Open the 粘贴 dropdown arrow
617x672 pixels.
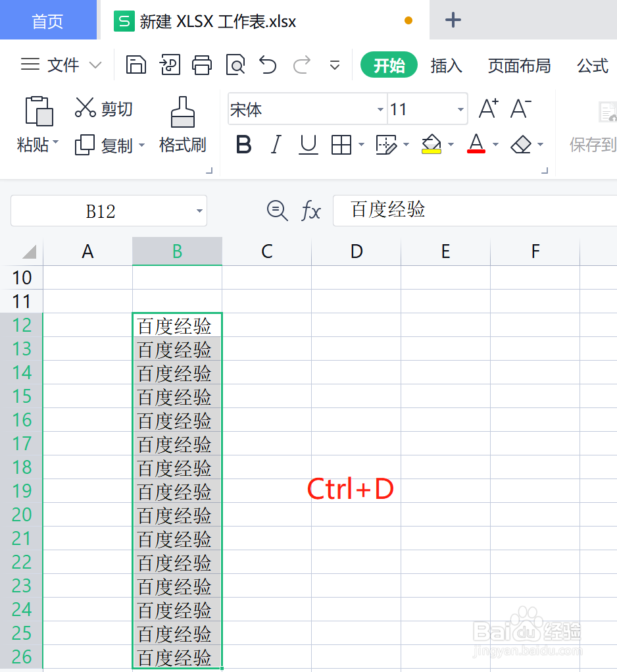[x=56, y=142]
